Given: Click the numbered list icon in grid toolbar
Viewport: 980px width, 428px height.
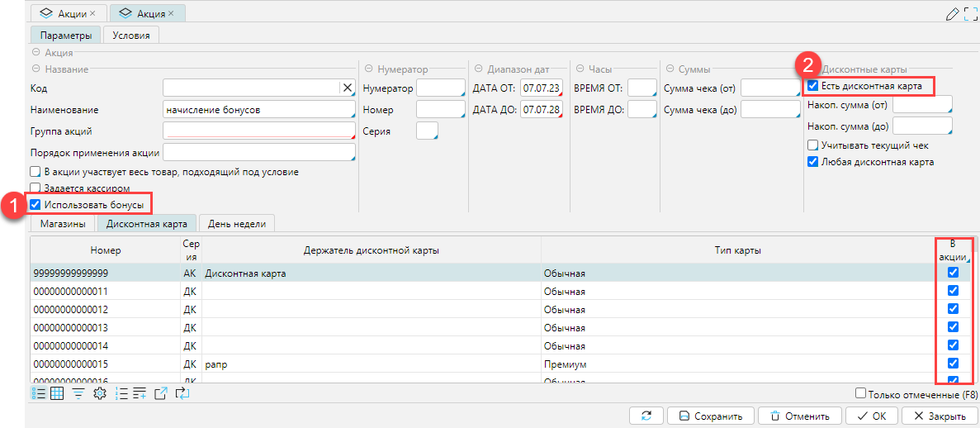Looking at the screenshot, I should (x=121, y=393).
